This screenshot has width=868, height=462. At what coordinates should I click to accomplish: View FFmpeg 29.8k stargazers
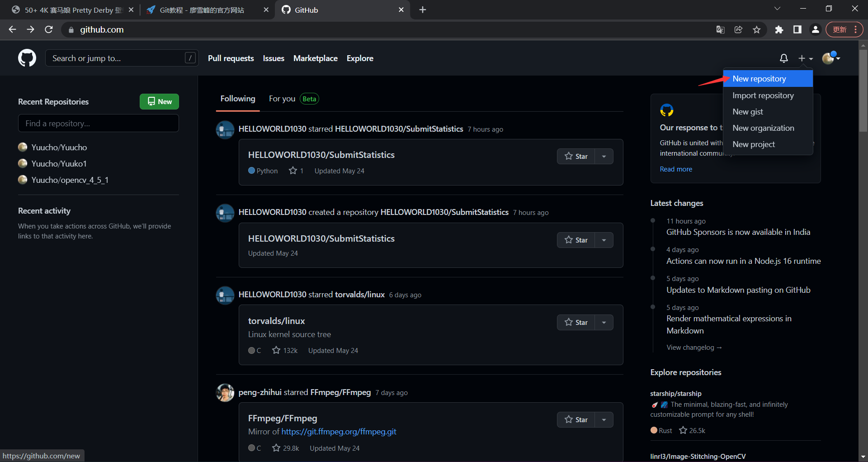[285, 448]
